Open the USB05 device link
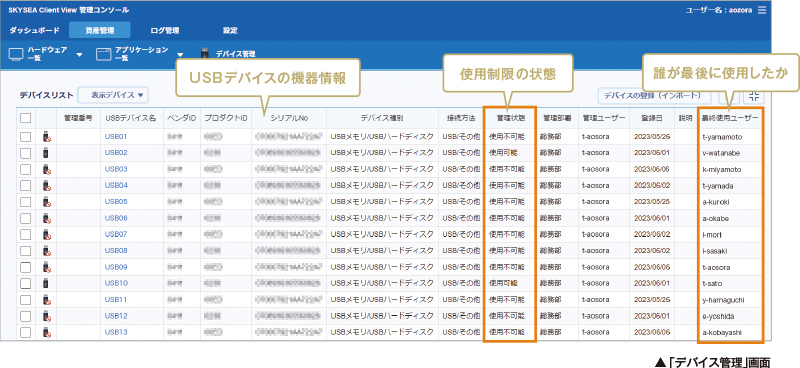800x368 pixels. tap(116, 202)
